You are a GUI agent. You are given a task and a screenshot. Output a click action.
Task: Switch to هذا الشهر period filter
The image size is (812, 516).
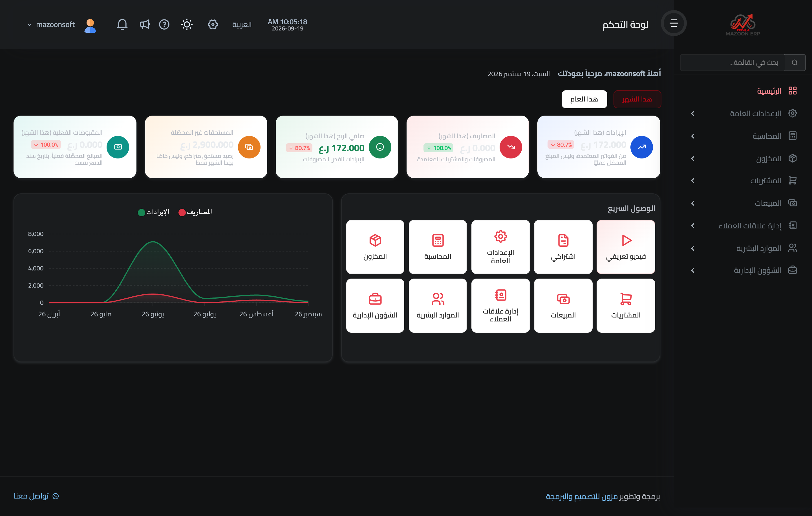(x=637, y=99)
